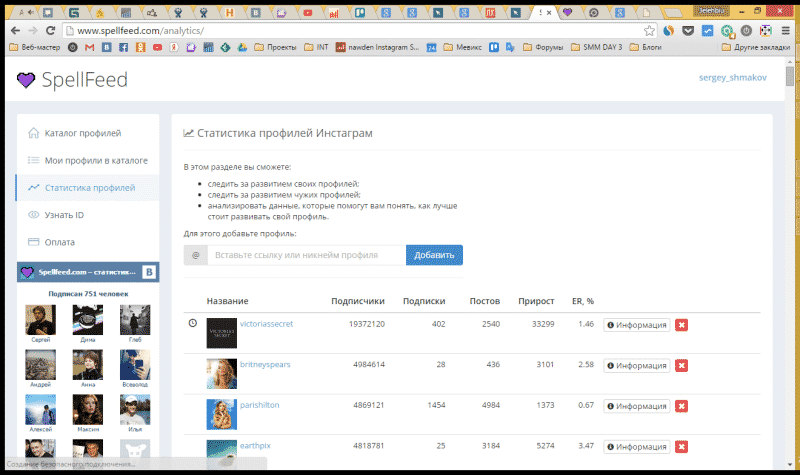The image size is (800, 475).
Task: Click the ER, % column header
Action: [583, 301]
